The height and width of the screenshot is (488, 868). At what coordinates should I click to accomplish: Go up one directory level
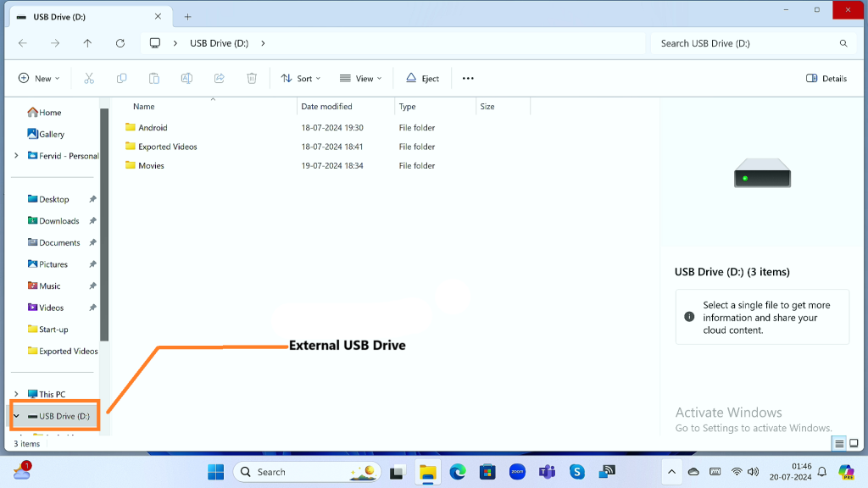(87, 43)
